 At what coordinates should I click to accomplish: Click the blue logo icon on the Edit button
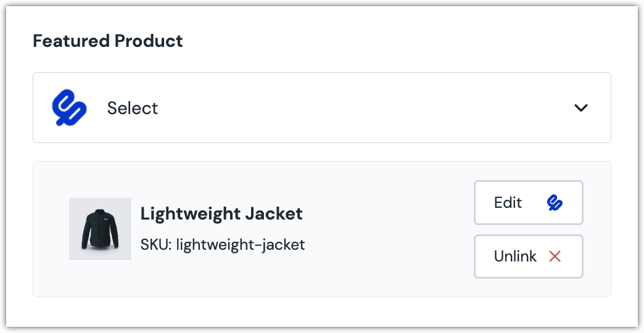(555, 203)
